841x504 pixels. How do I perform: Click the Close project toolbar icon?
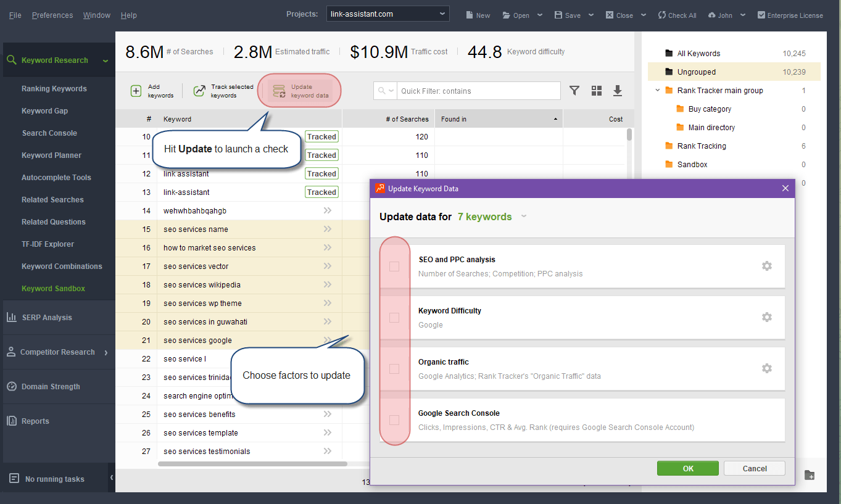click(x=610, y=15)
